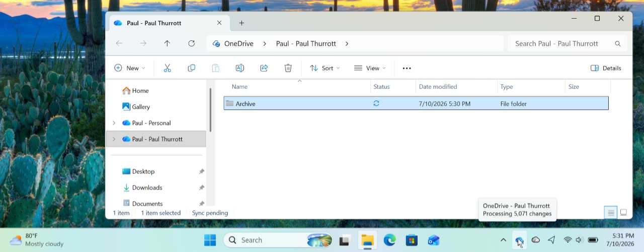Click the Cut scissors icon

click(167, 68)
